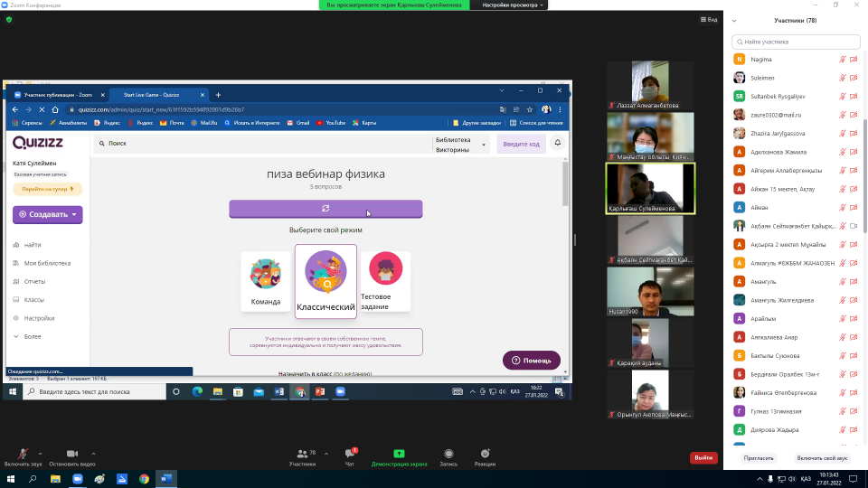Click Suleimen's video off icon
The height and width of the screenshot is (488, 868).
tap(854, 78)
